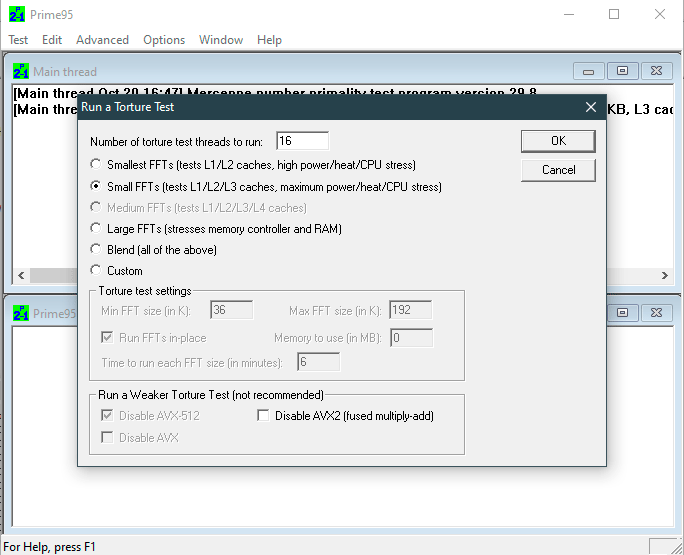Click the 'Torture test settings' group label
This screenshot has width=684, height=555.
(x=145, y=291)
